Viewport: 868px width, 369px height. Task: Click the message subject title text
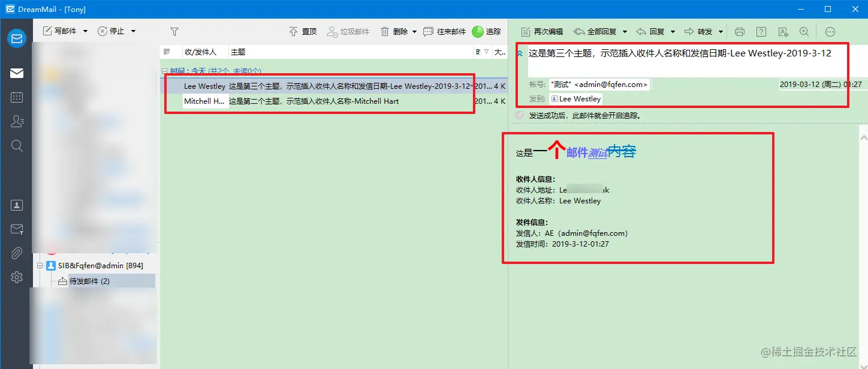[680, 53]
